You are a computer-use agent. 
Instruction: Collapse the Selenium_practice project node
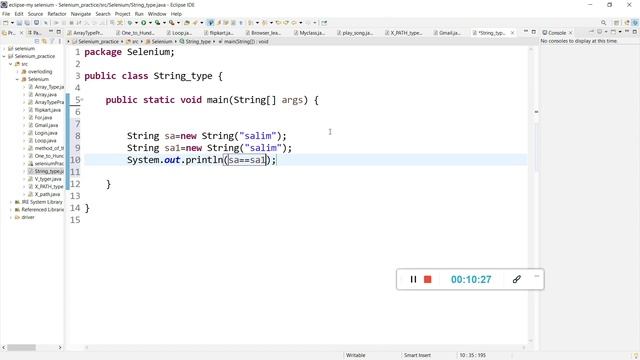click(x=4, y=56)
